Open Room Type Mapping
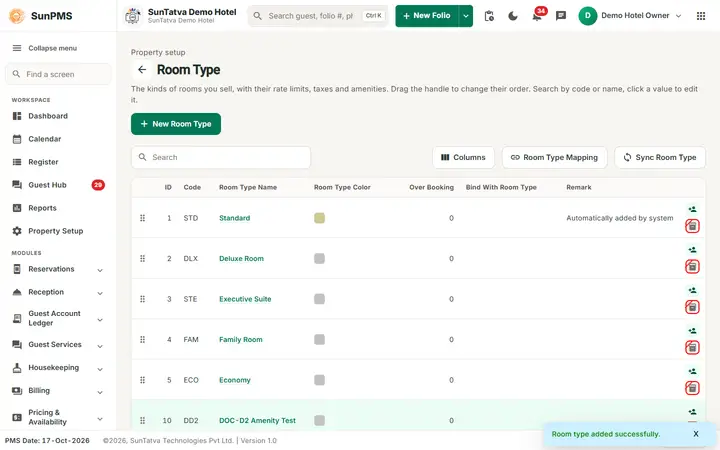 point(554,158)
